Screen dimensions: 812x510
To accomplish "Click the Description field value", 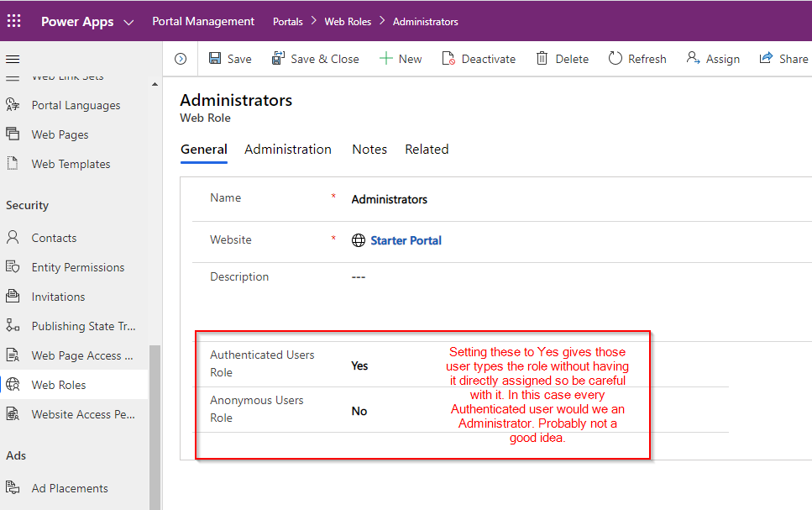I will 359,277.
